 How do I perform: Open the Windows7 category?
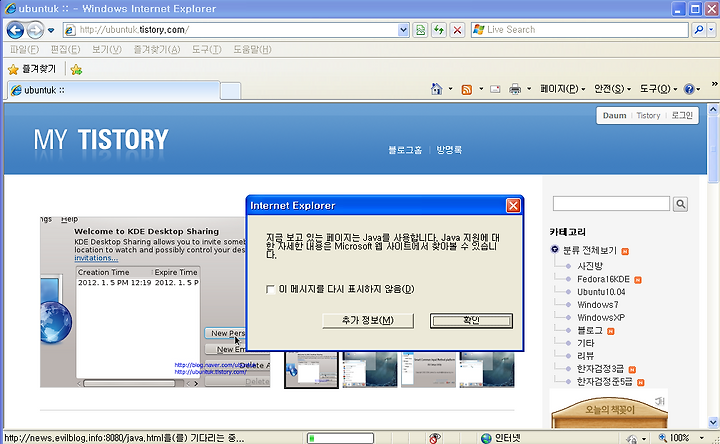coord(598,304)
